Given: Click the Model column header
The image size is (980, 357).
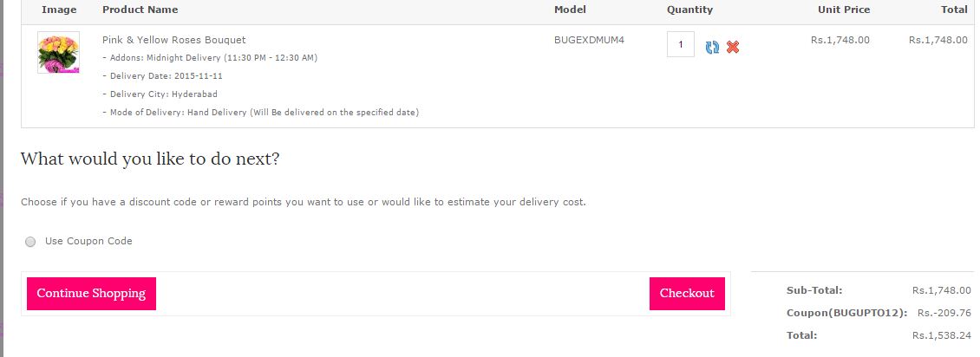Looking at the screenshot, I should tap(570, 10).
